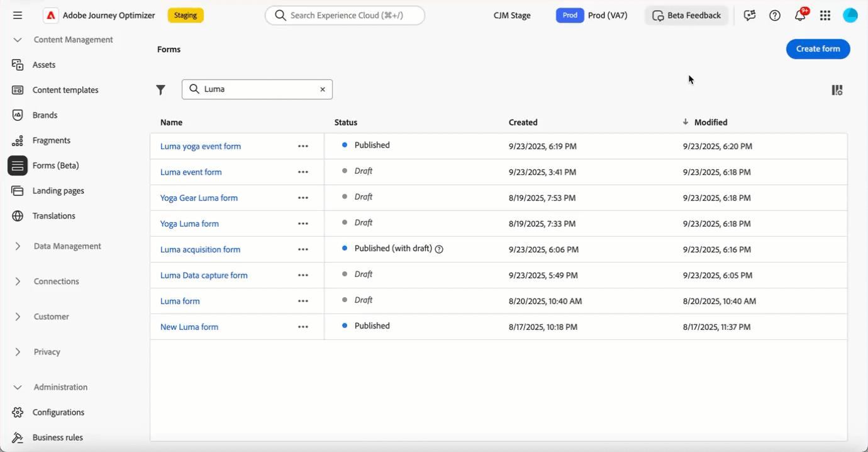
Task: Open more actions for New Luma form
Action: click(303, 327)
